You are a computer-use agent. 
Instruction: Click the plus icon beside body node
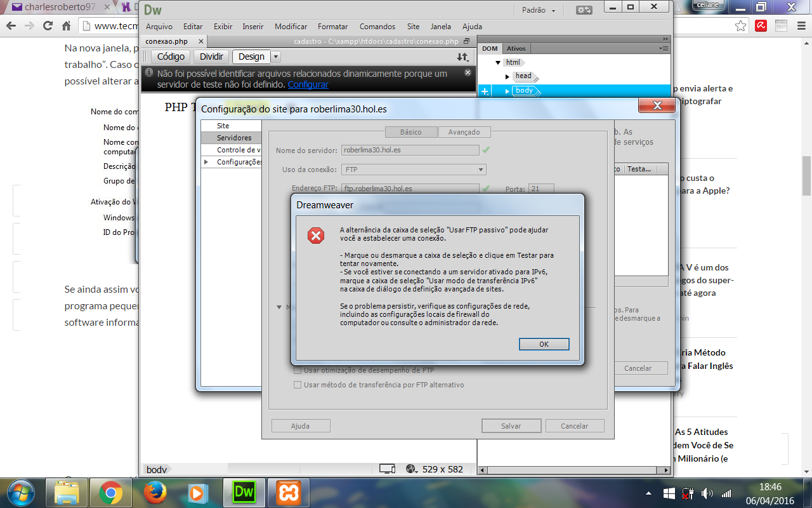coord(485,91)
